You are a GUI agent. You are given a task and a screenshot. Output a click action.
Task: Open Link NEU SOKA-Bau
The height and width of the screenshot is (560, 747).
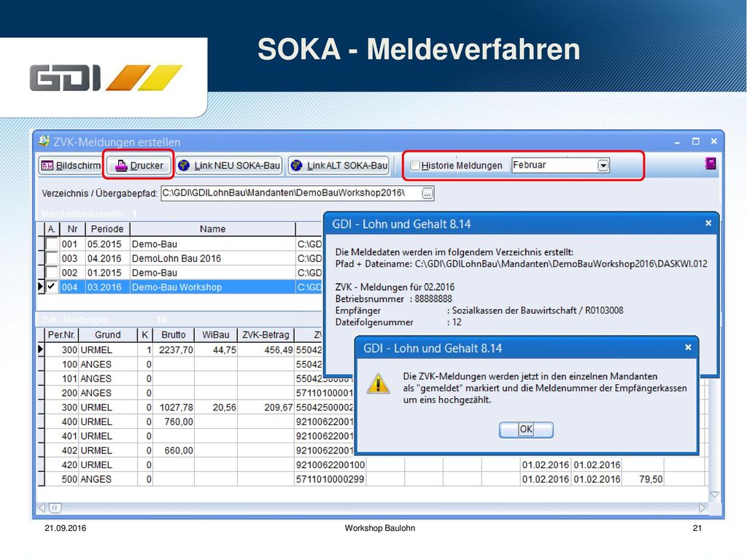230,166
